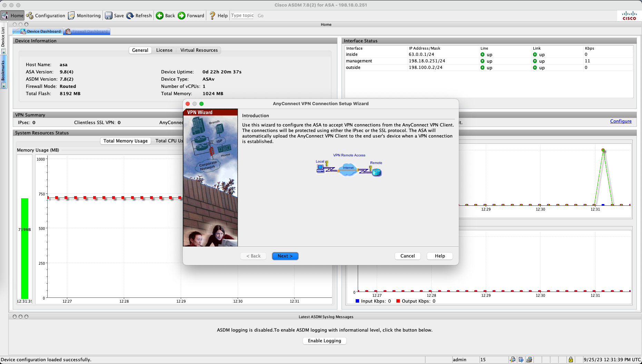Click the Help button in the wizard
The width and height of the screenshot is (642, 364).
point(439,256)
